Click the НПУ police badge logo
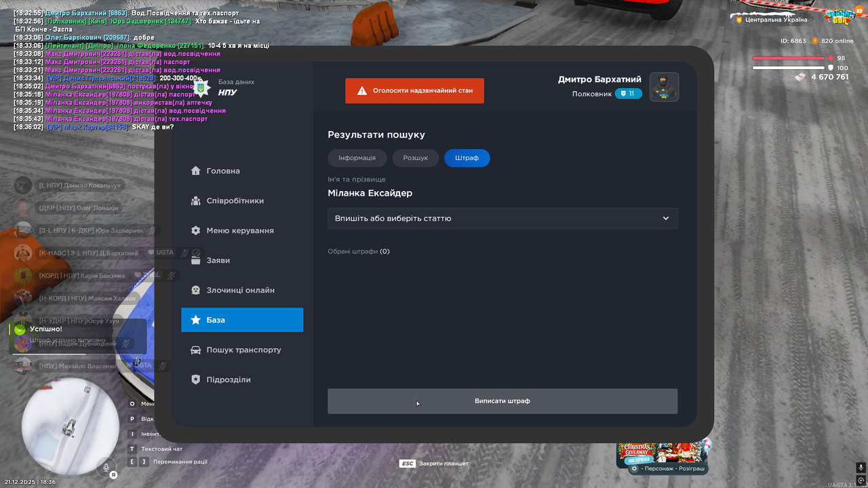This screenshot has height=488, width=868. [x=201, y=87]
